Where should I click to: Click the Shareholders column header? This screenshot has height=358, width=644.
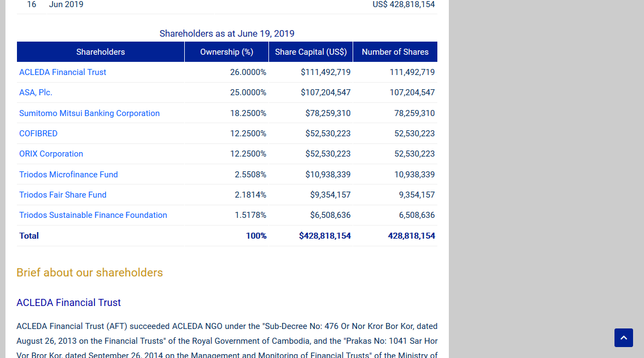[101, 52]
